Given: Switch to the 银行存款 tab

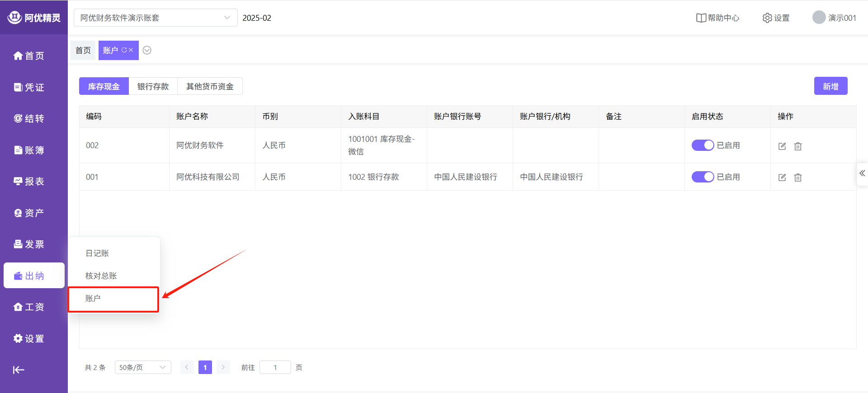Looking at the screenshot, I should (x=153, y=86).
